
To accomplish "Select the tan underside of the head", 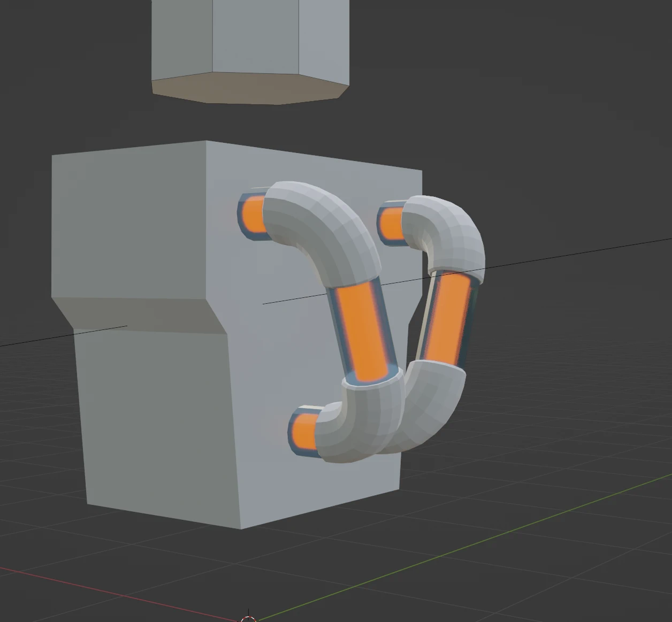I will pyautogui.click(x=246, y=88).
